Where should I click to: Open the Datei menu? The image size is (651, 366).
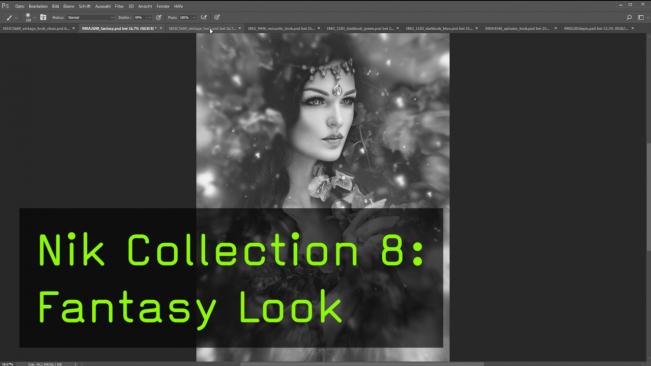point(20,6)
